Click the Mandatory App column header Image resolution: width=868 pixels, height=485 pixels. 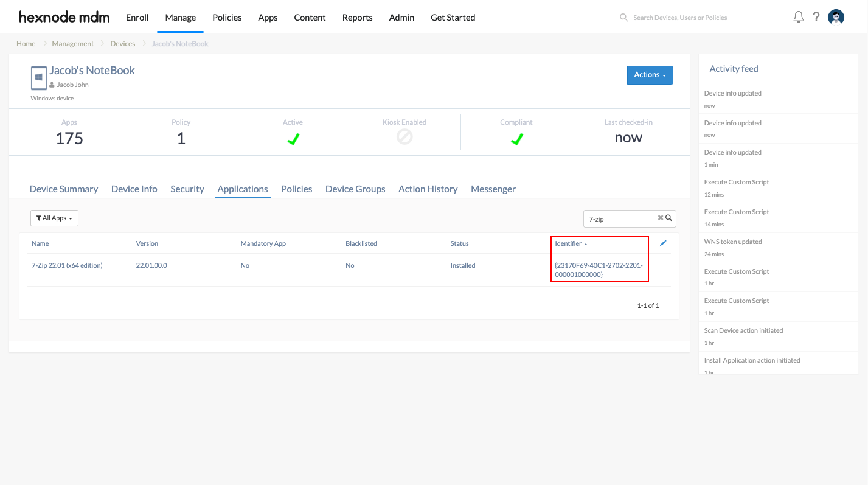click(x=263, y=243)
